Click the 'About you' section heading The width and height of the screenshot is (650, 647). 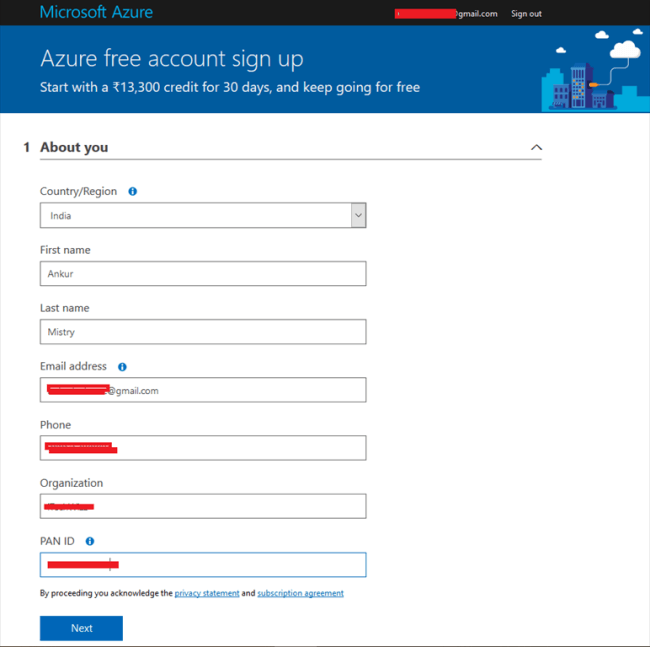click(x=74, y=147)
